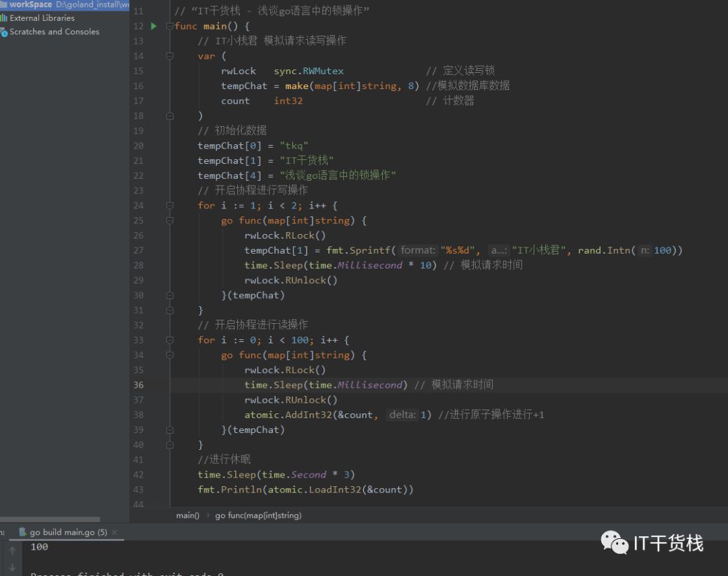Click fmt.Sprintf call on line 27

(358, 250)
